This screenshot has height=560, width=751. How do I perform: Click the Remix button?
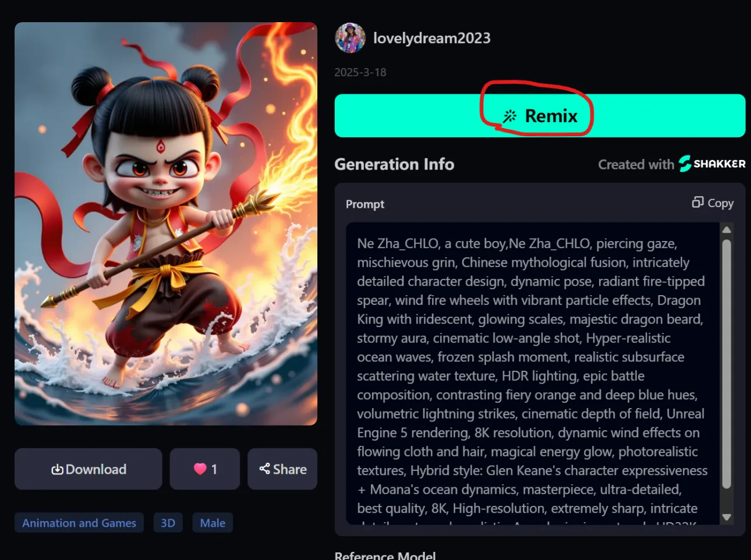coord(540,116)
